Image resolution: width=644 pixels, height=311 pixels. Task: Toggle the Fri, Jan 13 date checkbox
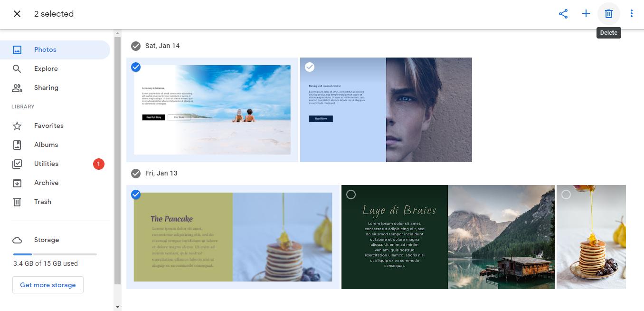click(136, 173)
